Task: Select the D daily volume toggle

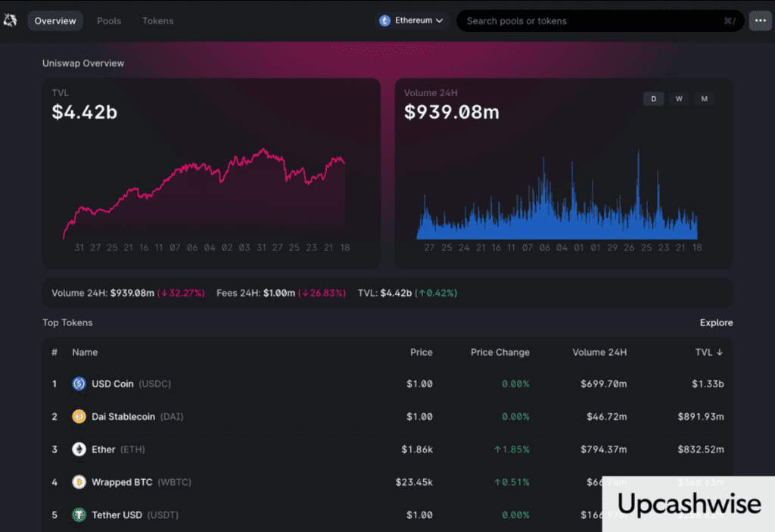Action: [653, 99]
